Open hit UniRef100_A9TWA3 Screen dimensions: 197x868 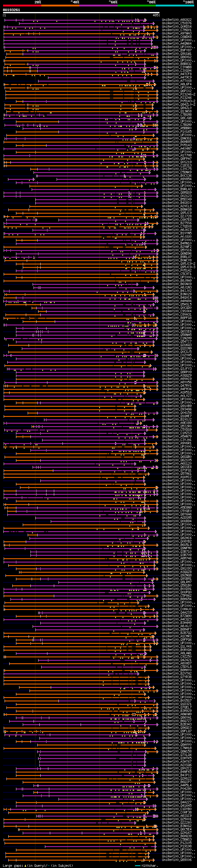tap(177, 33)
